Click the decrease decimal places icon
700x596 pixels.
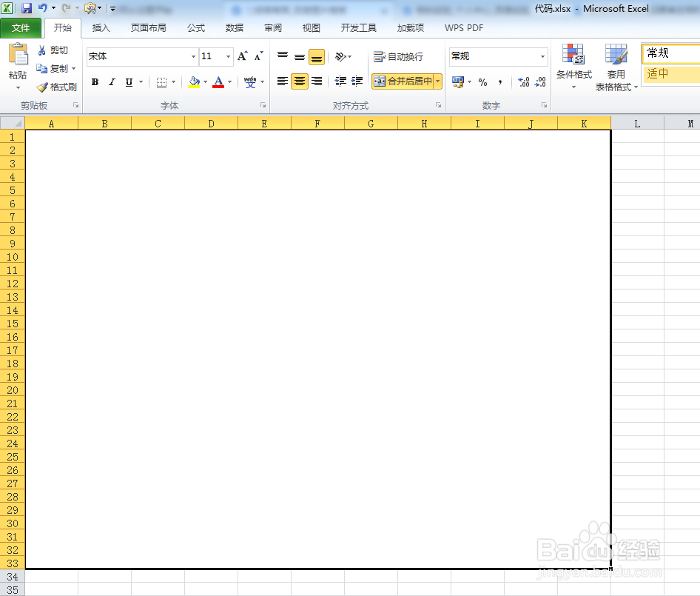(x=540, y=82)
